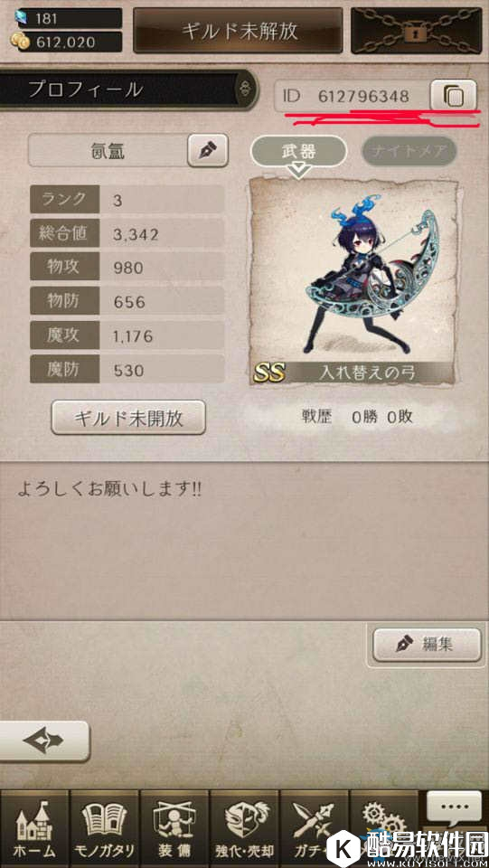Image resolution: width=489 pixels, height=868 pixels.
Task: Go to ホーム castle icon
Action: [x=34, y=828]
